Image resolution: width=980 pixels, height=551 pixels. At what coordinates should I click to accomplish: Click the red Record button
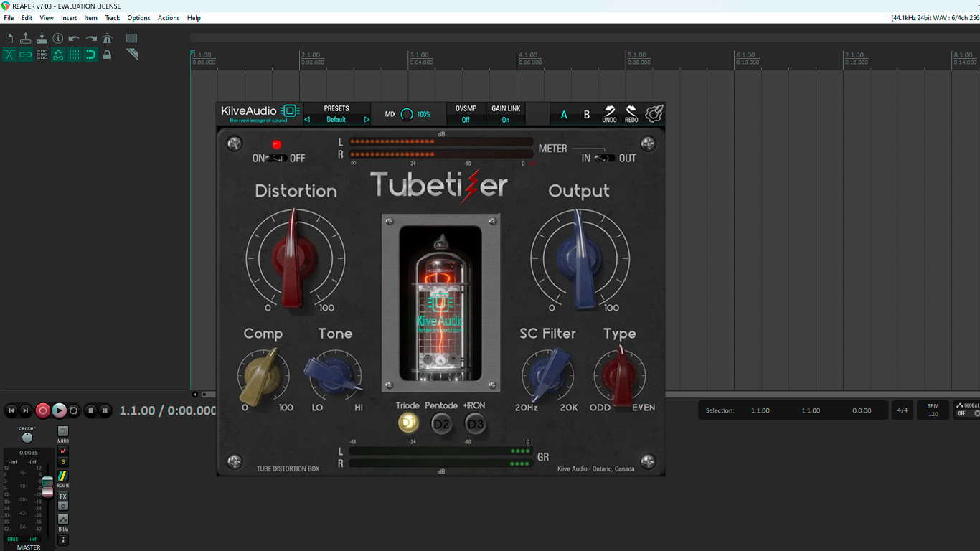(x=42, y=410)
